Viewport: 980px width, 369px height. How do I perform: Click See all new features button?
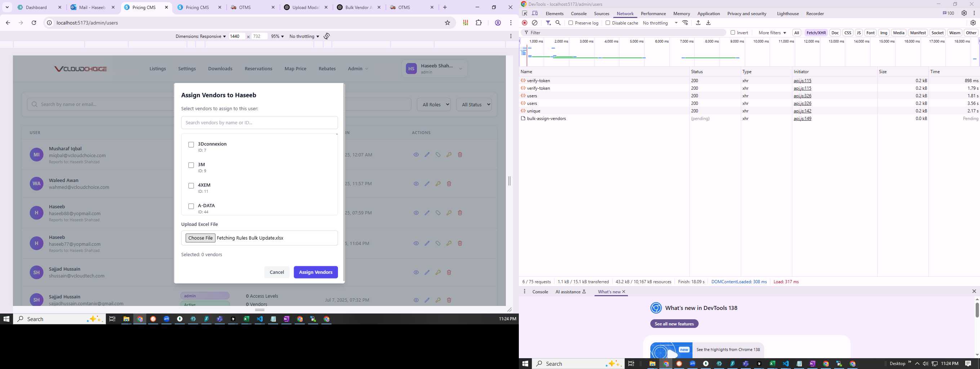pos(674,324)
